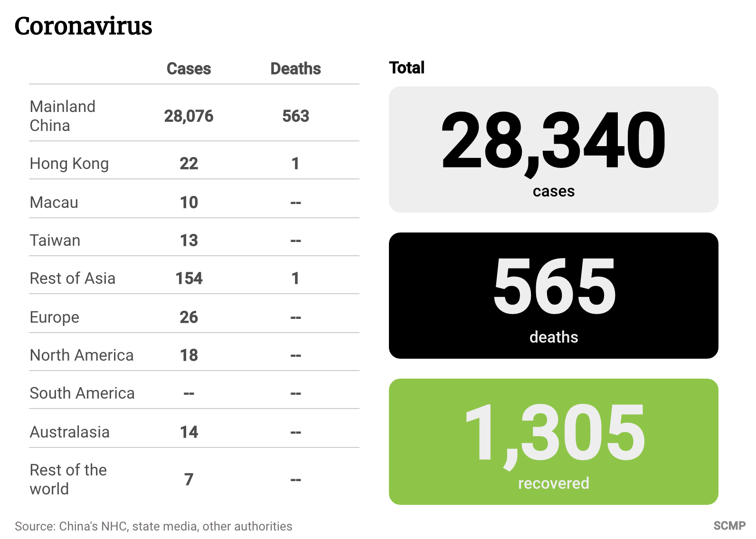The height and width of the screenshot is (539, 756).
Task: Click the Mainland China row label
Action: pyautogui.click(x=63, y=116)
